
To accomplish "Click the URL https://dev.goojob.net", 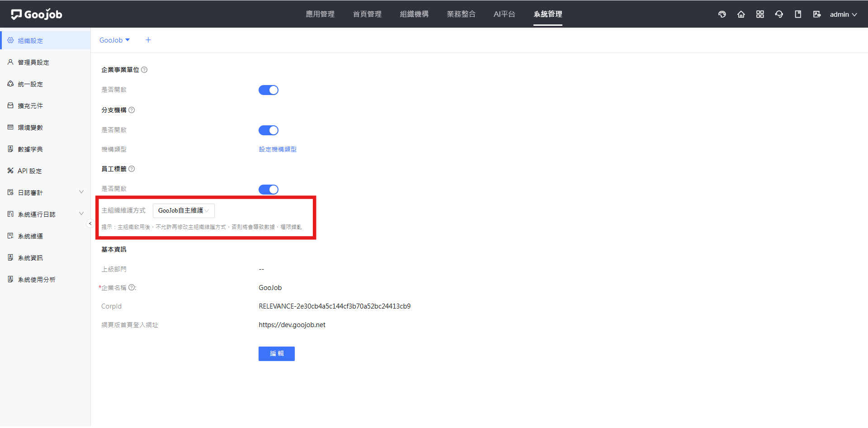I will pos(292,325).
